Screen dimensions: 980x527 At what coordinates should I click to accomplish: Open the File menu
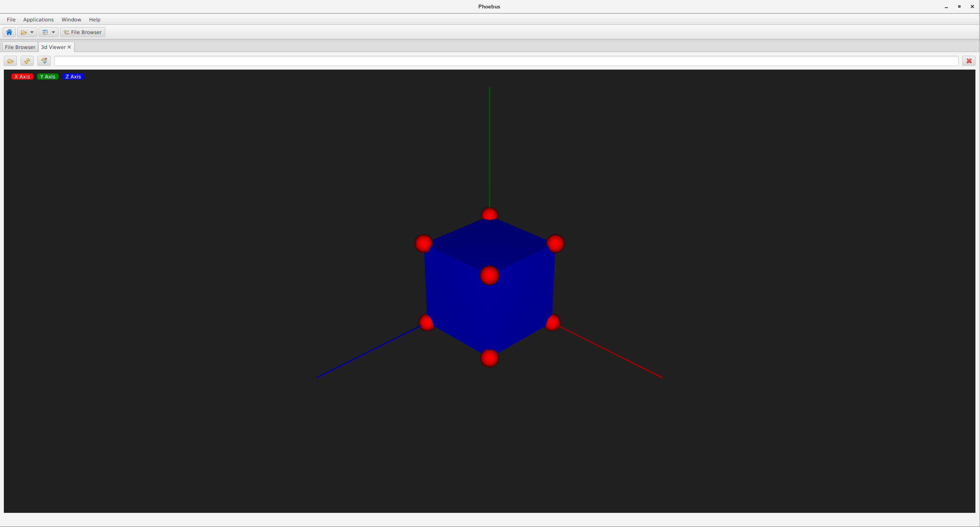tap(11, 20)
